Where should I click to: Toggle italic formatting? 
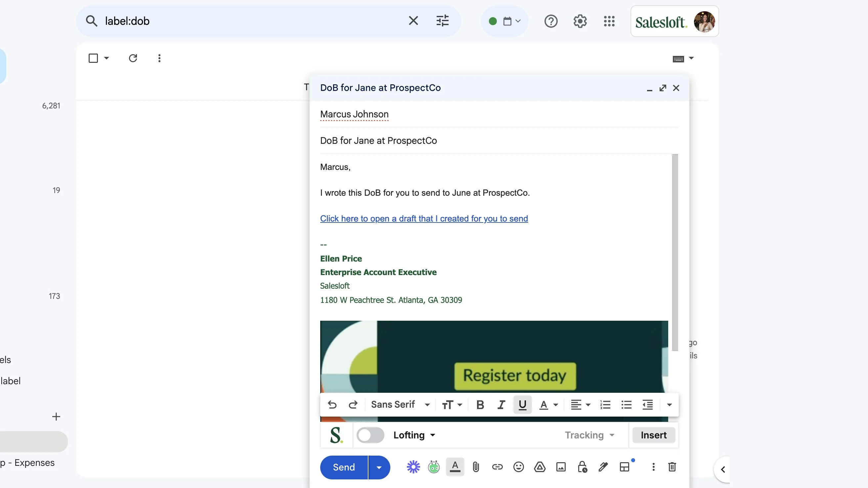click(501, 404)
